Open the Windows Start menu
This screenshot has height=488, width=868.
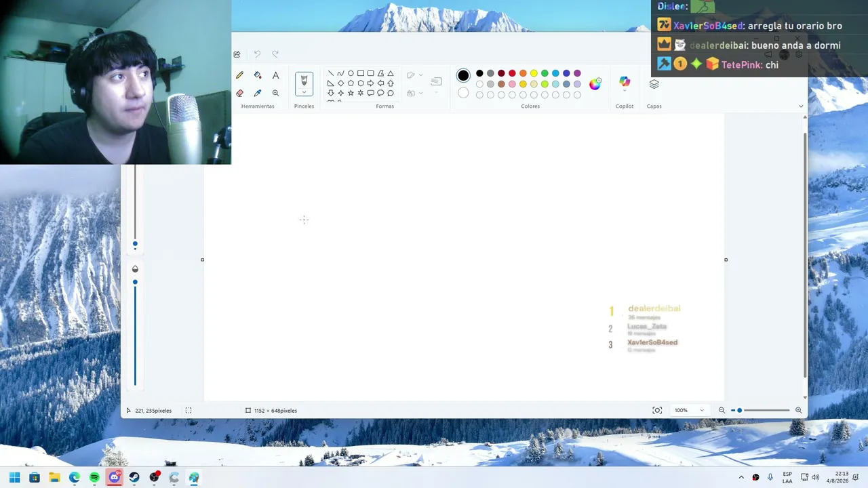click(x=14, y=477)
